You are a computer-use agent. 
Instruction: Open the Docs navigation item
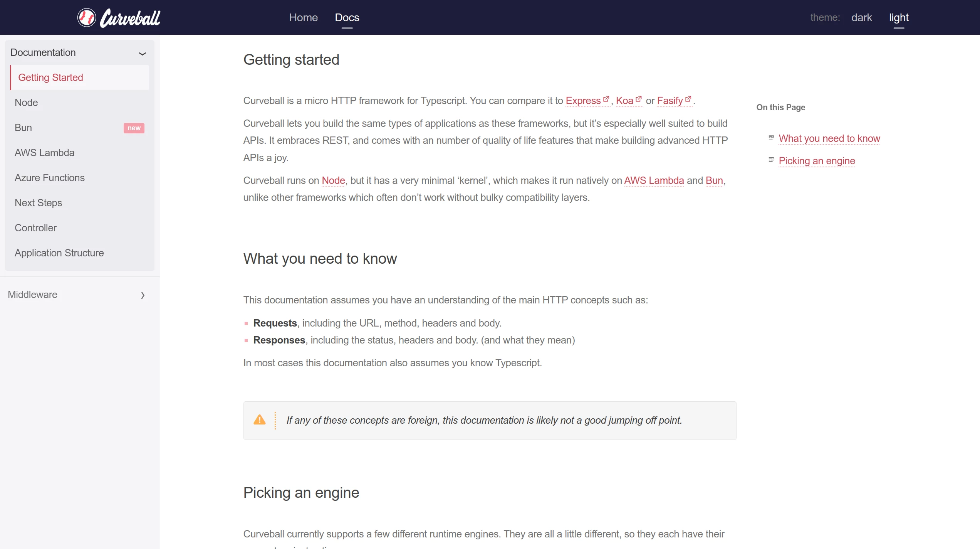click(x=347, y=17)
